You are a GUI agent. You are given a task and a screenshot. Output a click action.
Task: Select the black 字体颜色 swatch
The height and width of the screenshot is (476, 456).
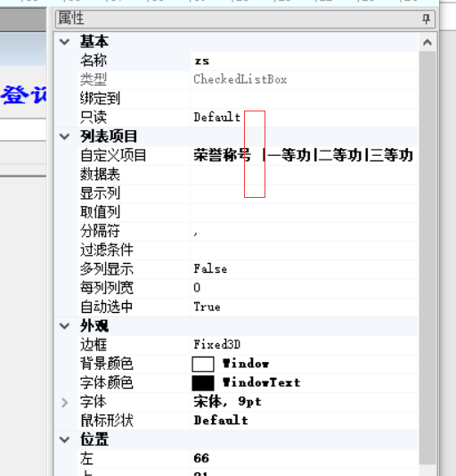(203, 383)
